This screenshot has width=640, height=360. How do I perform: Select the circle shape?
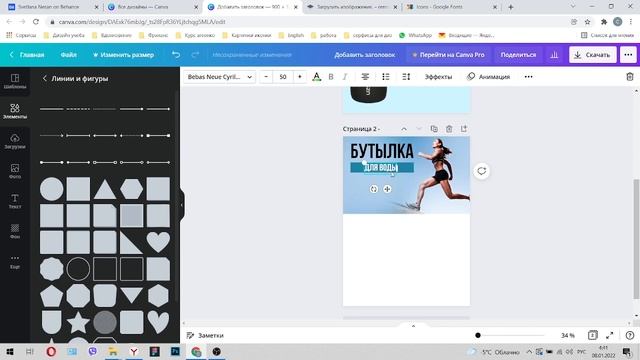pyautogui.click(x=51, y=189)
